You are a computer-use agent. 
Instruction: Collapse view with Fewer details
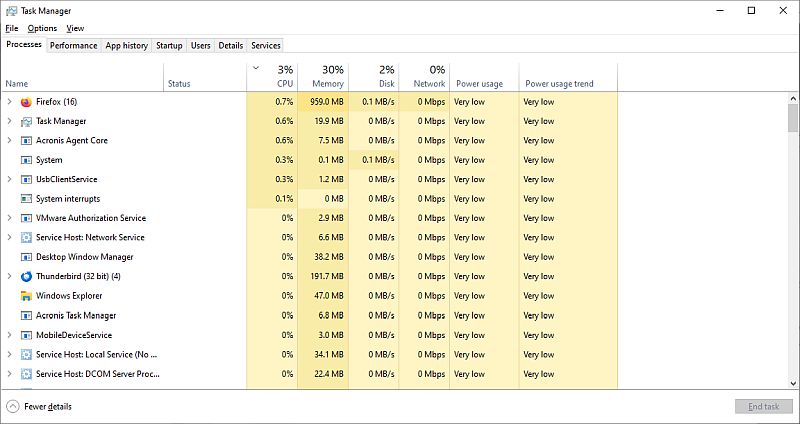(x=39, y=407)
